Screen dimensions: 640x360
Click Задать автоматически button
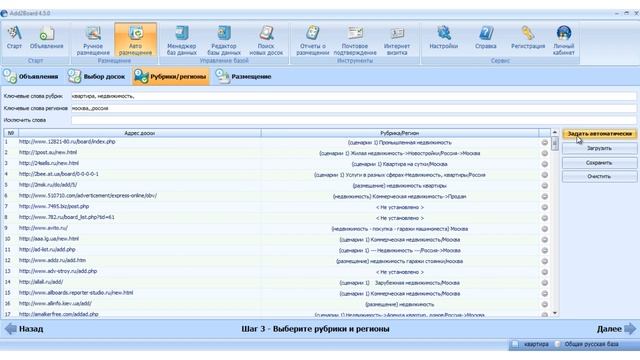[599, 134]
